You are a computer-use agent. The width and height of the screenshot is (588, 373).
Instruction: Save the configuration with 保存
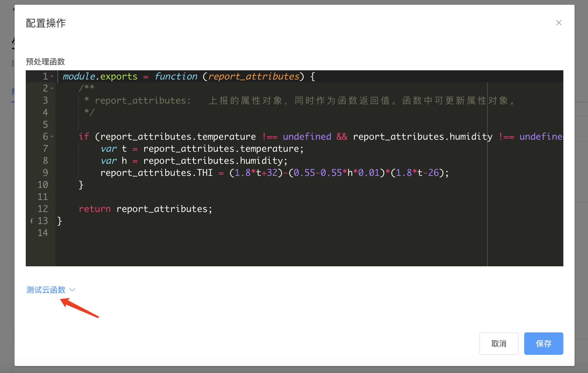543,344
